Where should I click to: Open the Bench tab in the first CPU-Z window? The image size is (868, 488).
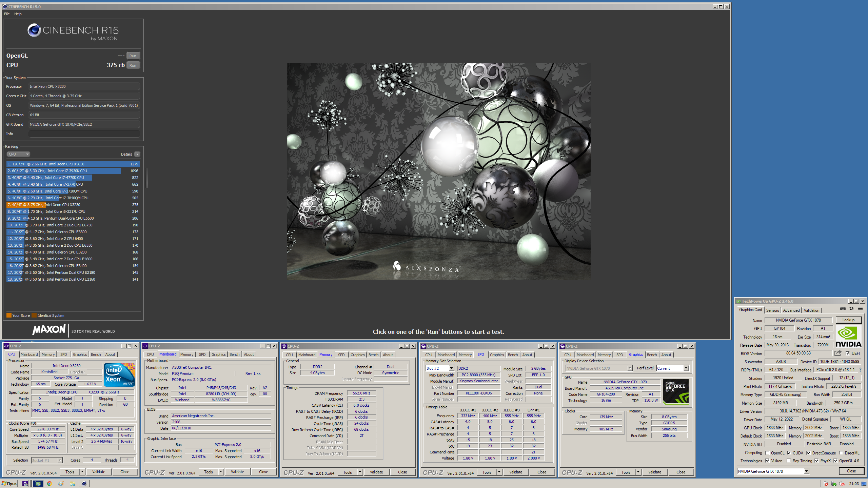click(x=96, y=354)
